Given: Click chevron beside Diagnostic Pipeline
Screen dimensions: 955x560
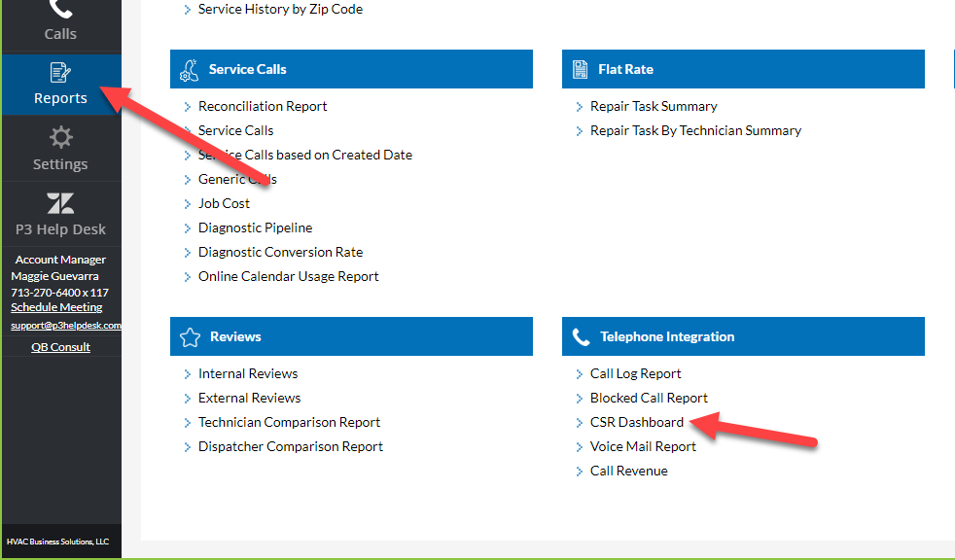Looking at the screenshot, I should click(188, 228).
